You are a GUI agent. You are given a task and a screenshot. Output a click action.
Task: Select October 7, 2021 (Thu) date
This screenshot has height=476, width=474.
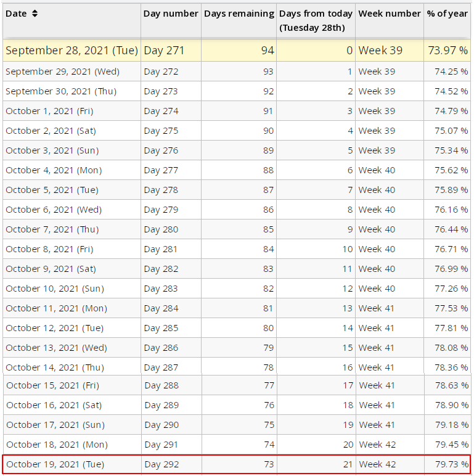point(52,229)
